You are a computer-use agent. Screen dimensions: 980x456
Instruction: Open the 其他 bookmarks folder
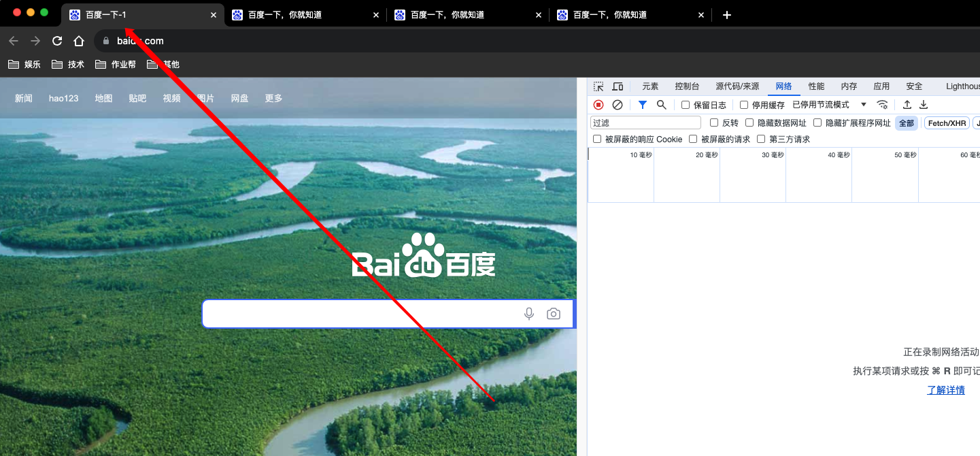pos(163,65)
